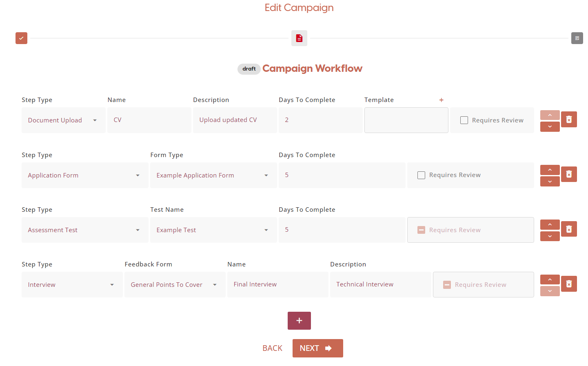
Task: Move the Document Upload step down
Action: (550, 127)
